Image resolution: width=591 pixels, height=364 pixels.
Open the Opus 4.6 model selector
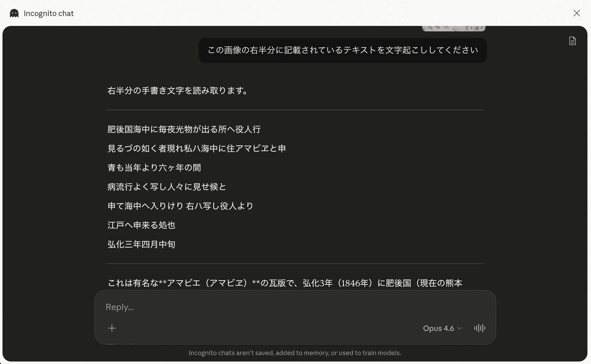(x=442, y=328)
